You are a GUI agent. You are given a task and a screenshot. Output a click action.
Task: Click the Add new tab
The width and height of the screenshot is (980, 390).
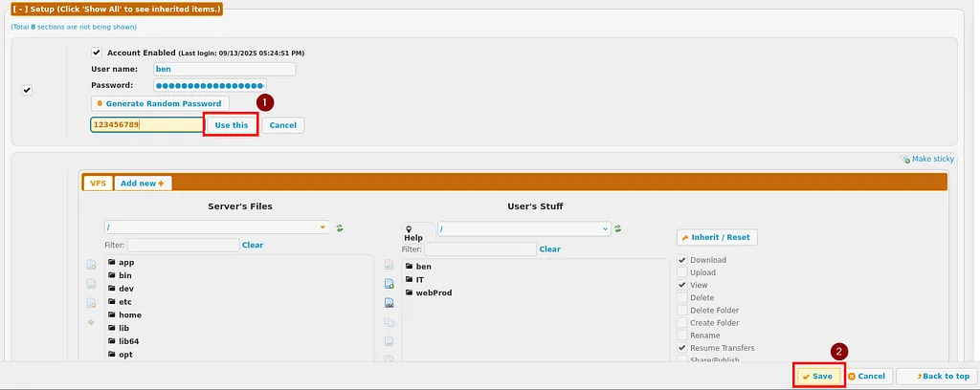pos(143,183)
